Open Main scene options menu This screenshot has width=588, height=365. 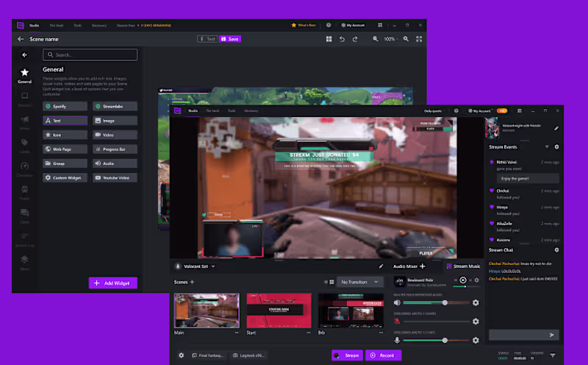click(x=237, y=333)
